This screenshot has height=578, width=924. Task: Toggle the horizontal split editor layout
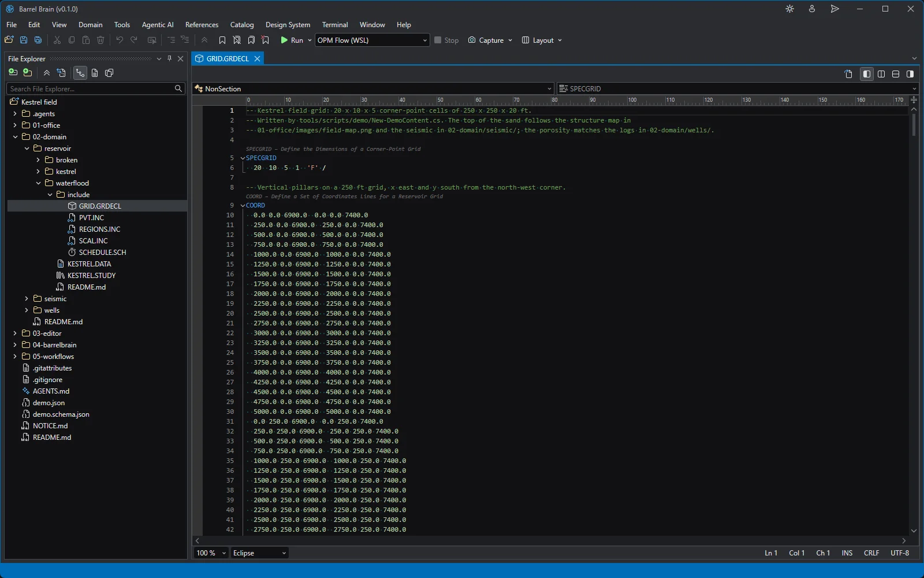[x=896, y=74]
